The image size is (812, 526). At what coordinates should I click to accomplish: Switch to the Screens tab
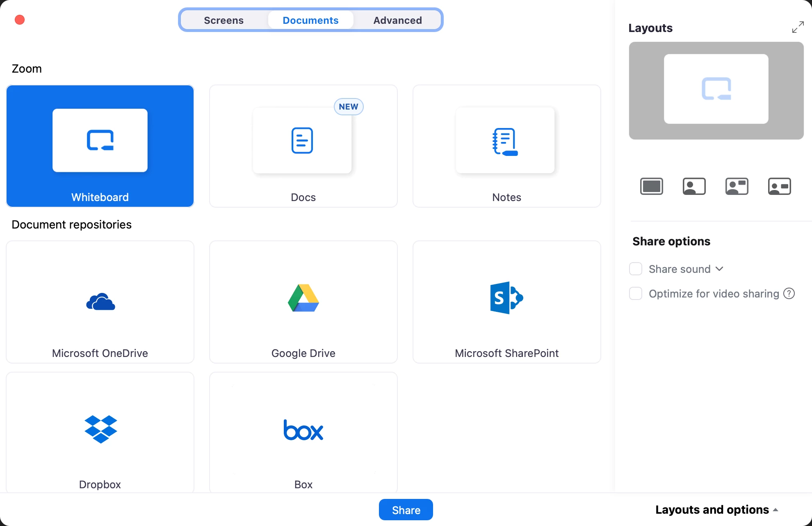[x=224, y=20]
